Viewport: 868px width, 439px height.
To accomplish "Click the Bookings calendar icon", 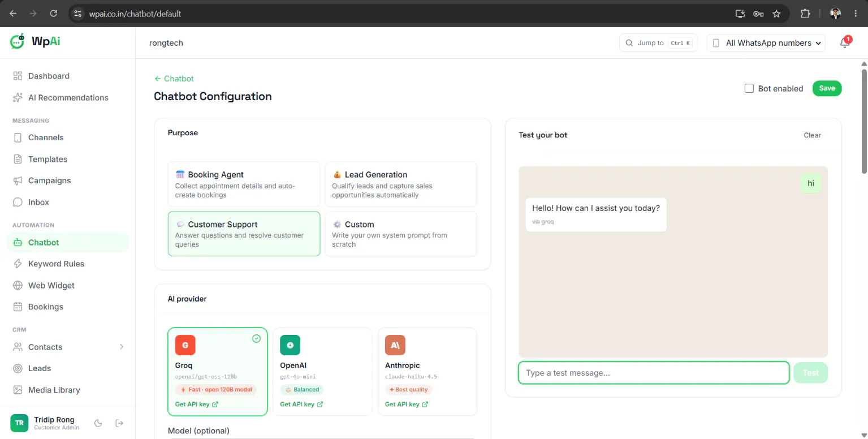I will [x=18, y=307].
